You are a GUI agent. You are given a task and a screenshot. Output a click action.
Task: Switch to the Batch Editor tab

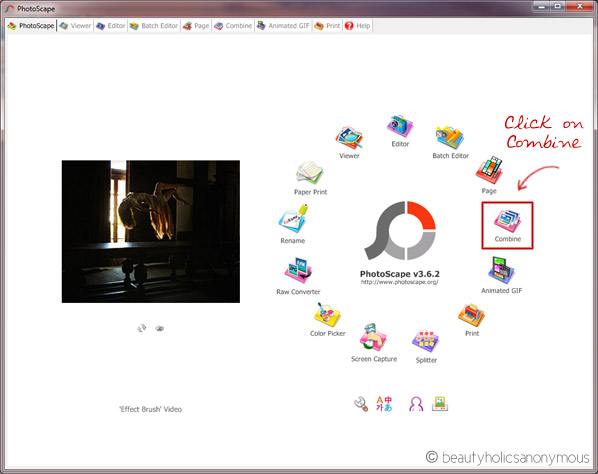coord(154,26)
